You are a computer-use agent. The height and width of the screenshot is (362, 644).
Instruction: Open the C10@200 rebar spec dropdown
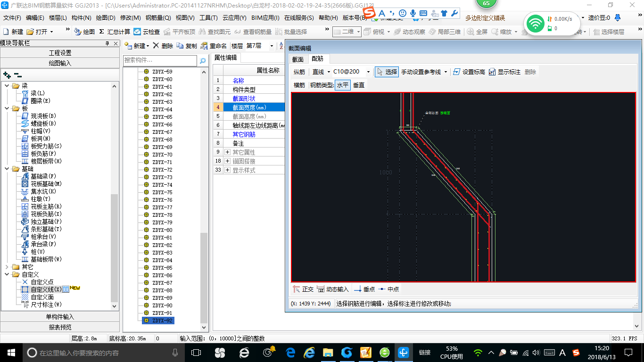[369, 72]
